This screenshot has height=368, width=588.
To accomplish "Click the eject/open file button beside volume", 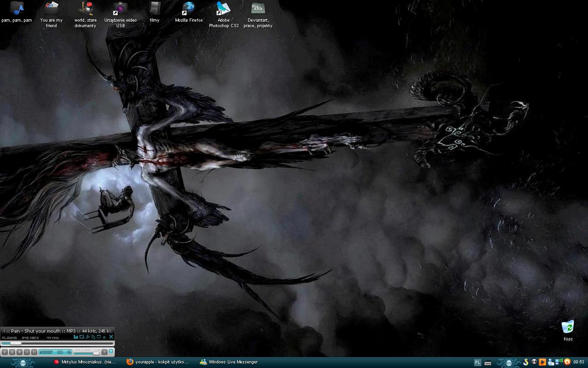I will pyautogui.click(x=104, y=352).
